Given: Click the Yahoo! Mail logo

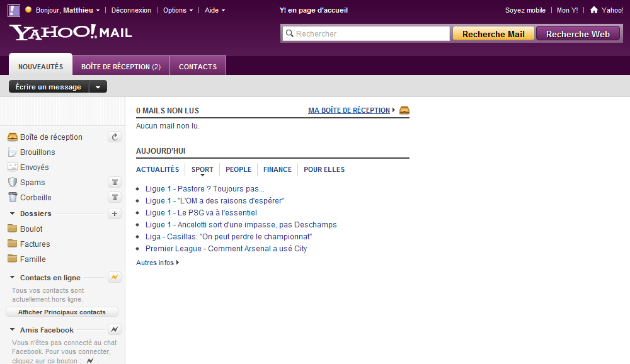Looking at the screenshot, I should [71, 32].
